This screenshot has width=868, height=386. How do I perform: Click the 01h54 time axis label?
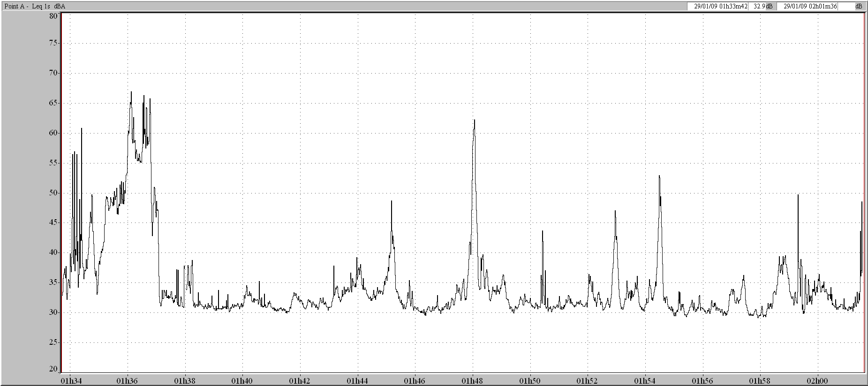pyautogui.click(x=645, y=380)
